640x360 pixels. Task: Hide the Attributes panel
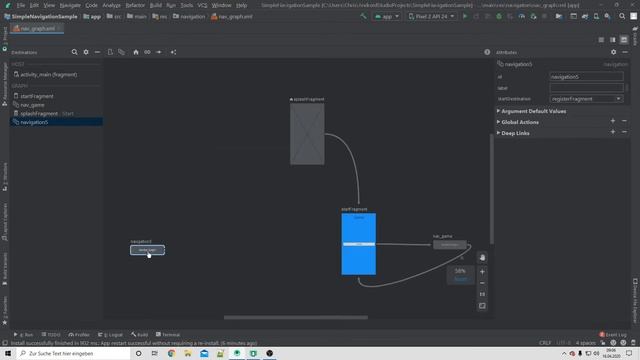(x=625, y=52)
